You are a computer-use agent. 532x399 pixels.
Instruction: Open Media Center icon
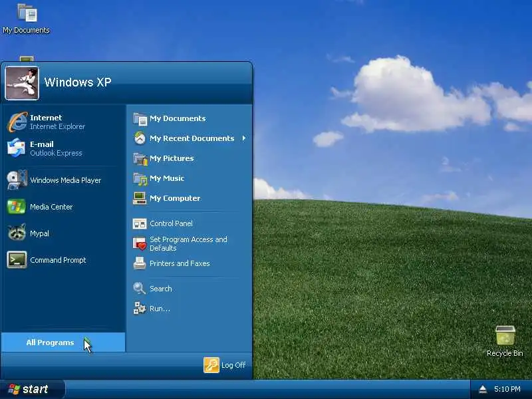pyautogui.click(x=16, y=207)
